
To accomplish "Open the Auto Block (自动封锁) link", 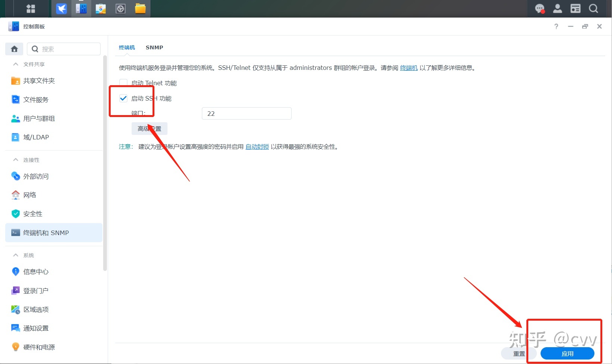I will point(257,147).
